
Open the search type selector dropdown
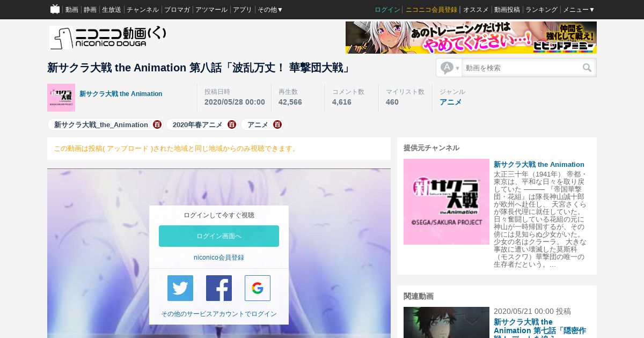pos(450,68)
